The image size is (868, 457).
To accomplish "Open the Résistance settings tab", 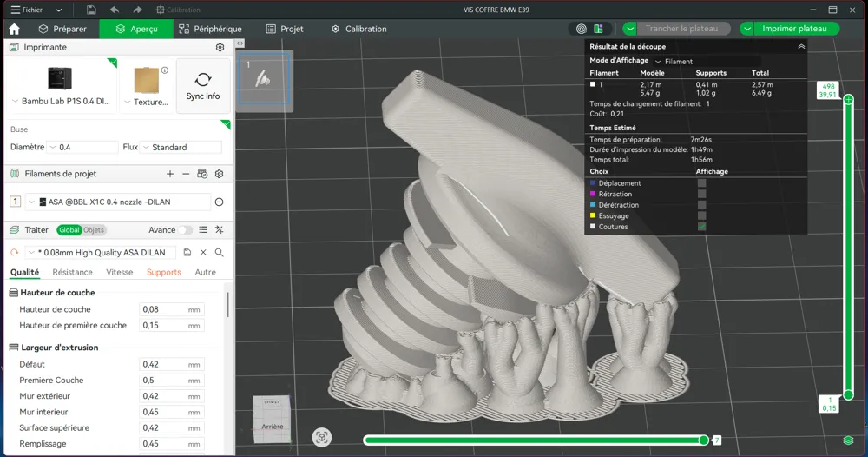I will (73, 272).
